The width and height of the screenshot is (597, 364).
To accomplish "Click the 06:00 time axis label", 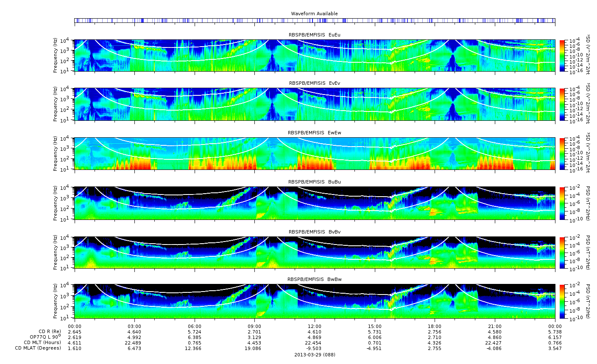I will tap(195, 326).
